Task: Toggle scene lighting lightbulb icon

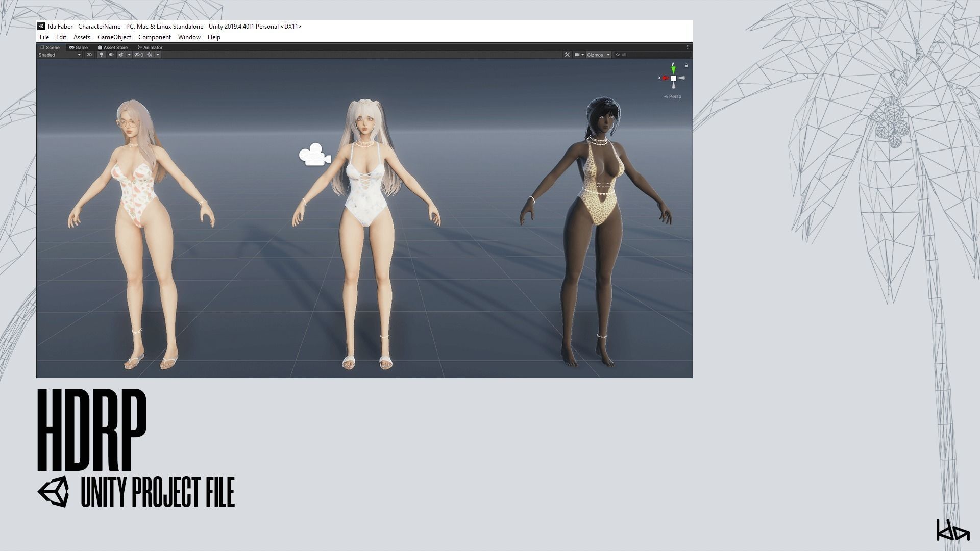Action: tap(101, 55)
